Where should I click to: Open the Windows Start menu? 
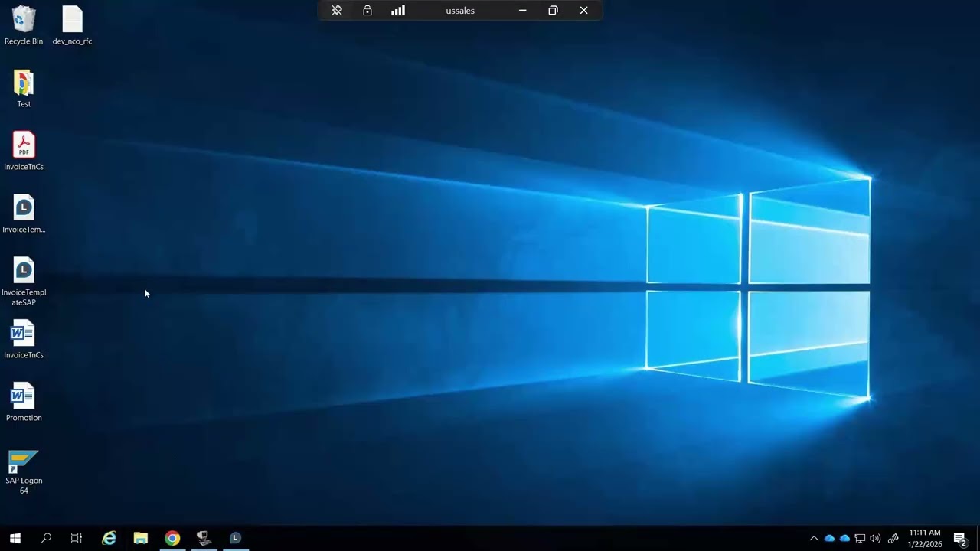click(x=15, y=538)
